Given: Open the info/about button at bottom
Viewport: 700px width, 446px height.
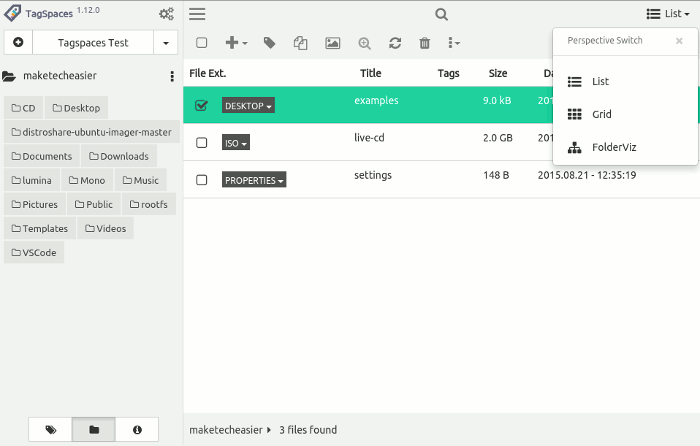Looking at the screenshot, I should click(x=137, y=429).
